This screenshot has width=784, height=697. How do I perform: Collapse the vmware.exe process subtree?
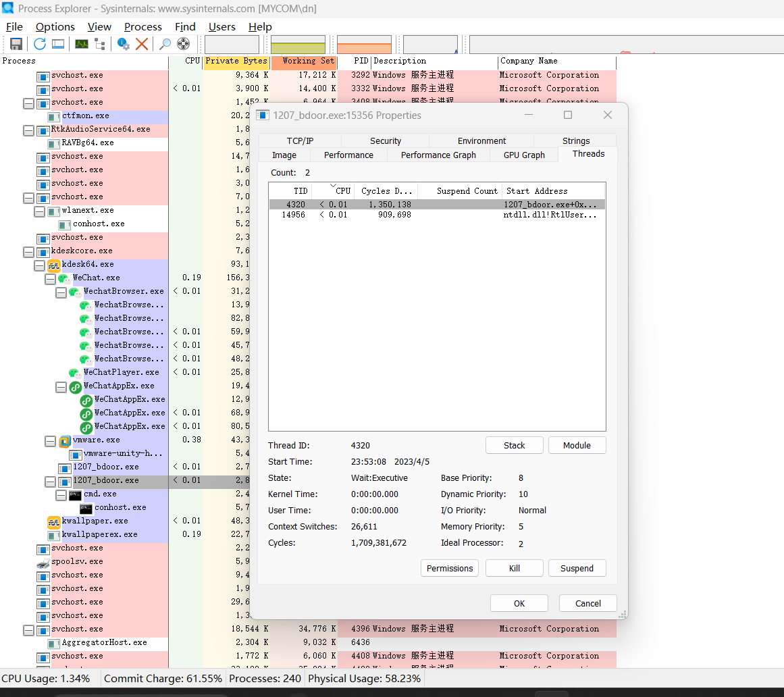(50, 440)
